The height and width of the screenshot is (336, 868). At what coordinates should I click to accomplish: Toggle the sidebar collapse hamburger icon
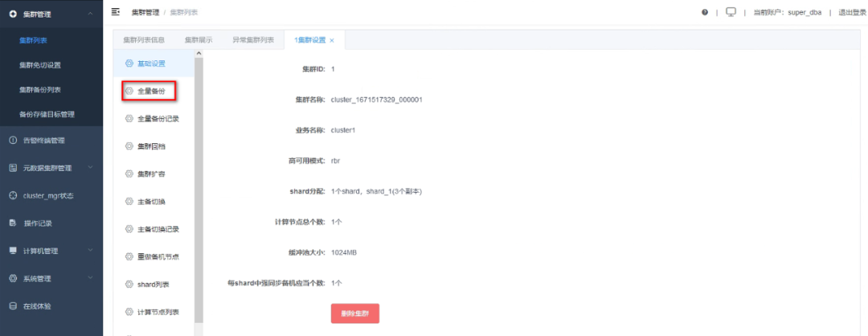pos(116,11)
